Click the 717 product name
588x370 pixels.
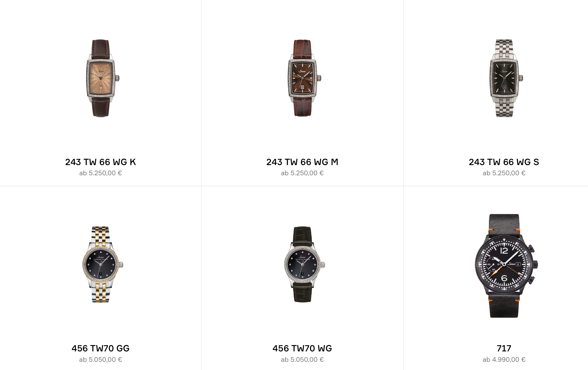tap(504, 348)
